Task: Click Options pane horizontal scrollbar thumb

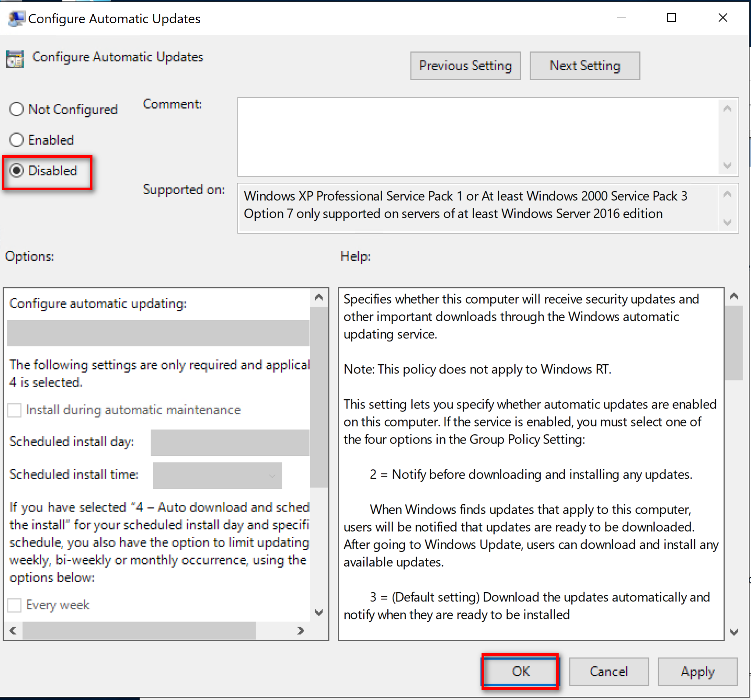Action: pos(139,630)
